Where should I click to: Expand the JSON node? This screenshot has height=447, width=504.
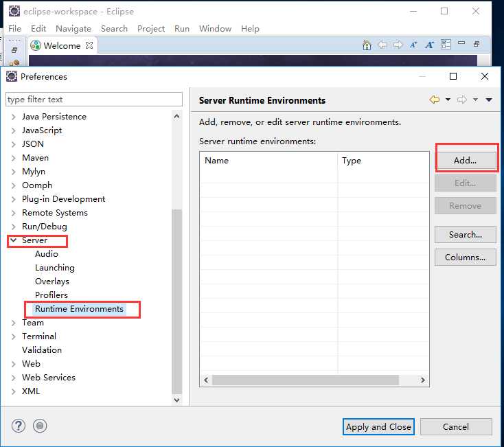tap(14, 144)
